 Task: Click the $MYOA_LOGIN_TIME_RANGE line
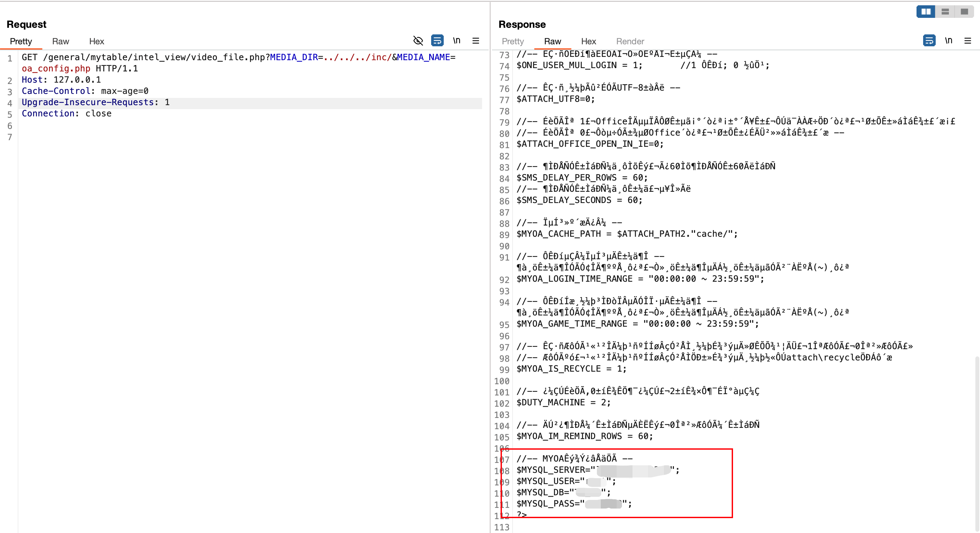point(640,279)
